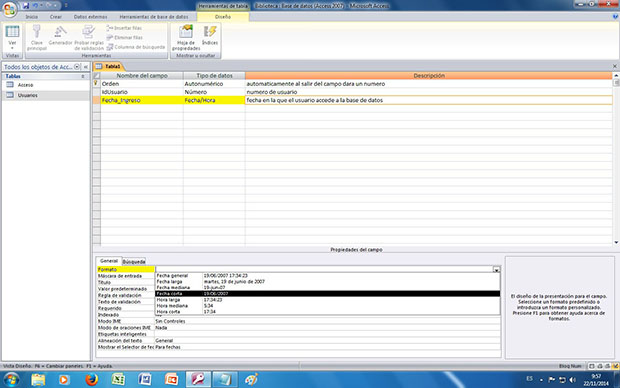Click the Orden field name cell
This screenshot has height=388, width=620.
pyautogui.click(x=142, y=84)
